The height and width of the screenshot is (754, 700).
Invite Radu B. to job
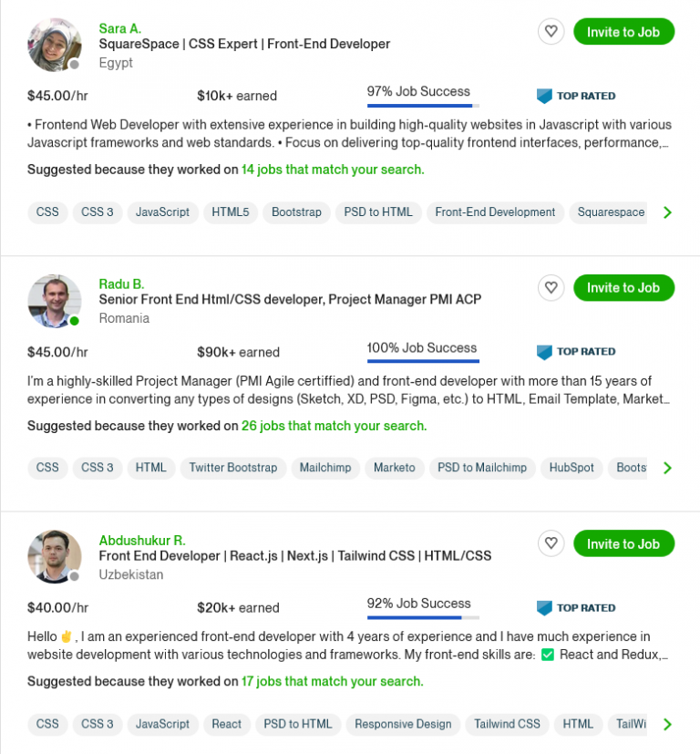(x=623, y=288)
